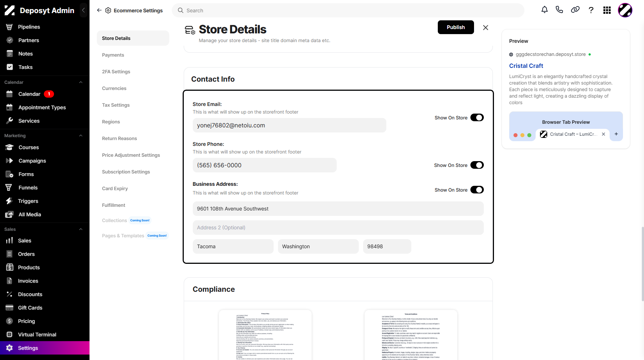Click the All Media icon
Image resolution: width=644 pixels, height=360 pixels.
coord(9,214)
